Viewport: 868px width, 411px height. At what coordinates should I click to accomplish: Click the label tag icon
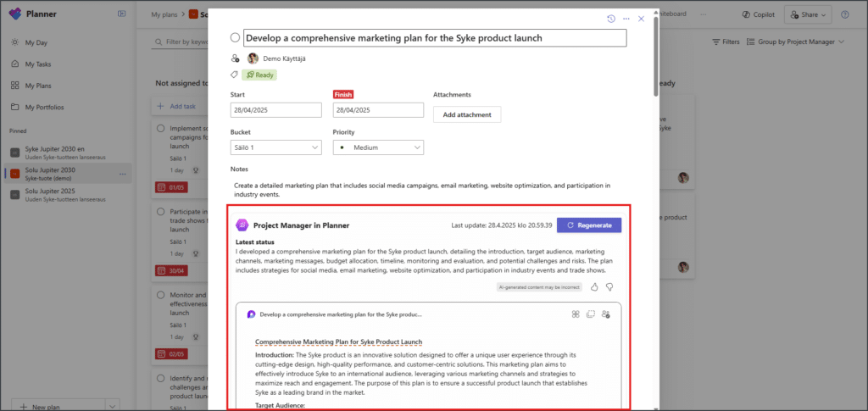point(234,74)
